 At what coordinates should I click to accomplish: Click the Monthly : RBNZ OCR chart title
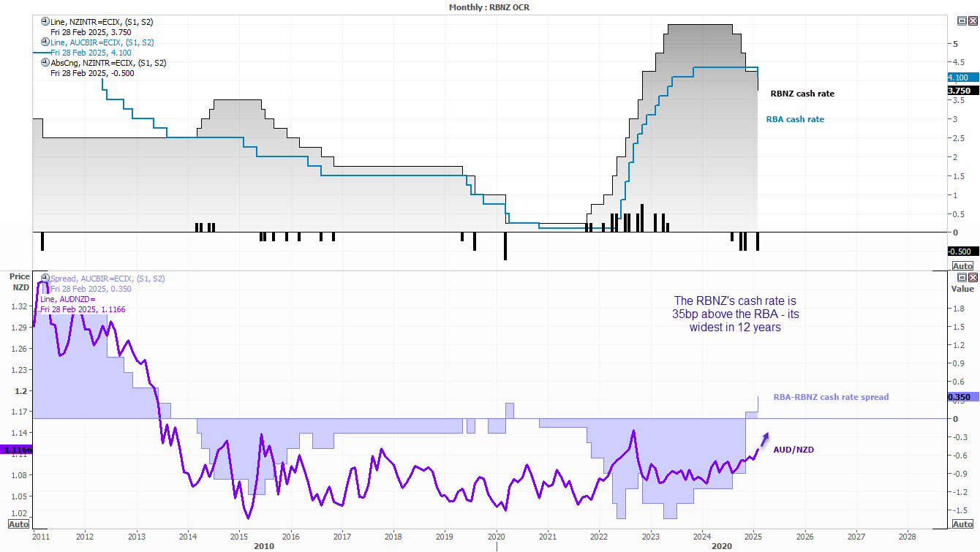tap(489, 7)
